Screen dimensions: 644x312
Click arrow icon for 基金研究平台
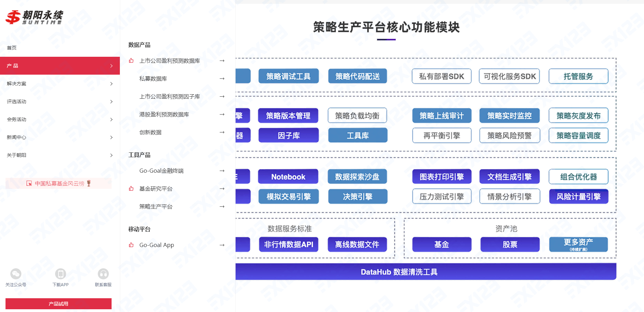tap(222, 189)
